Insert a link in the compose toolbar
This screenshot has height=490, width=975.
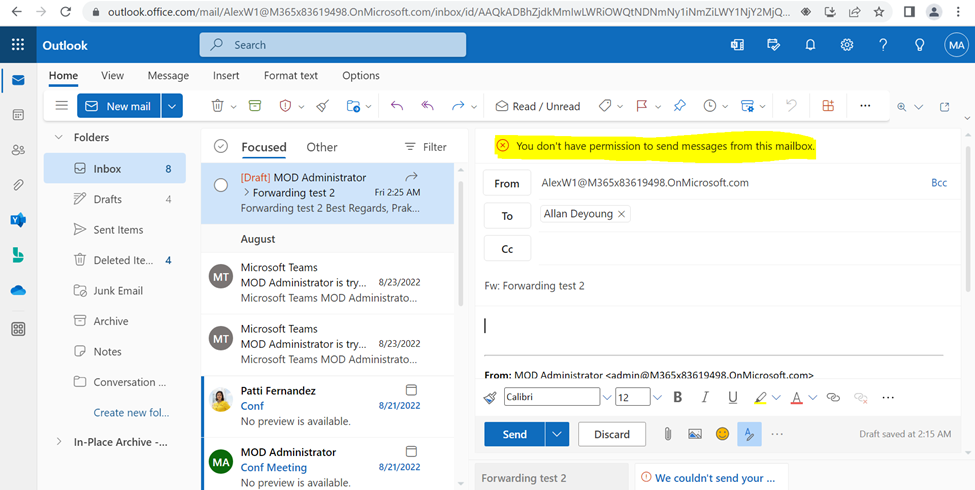coord(833,397)
